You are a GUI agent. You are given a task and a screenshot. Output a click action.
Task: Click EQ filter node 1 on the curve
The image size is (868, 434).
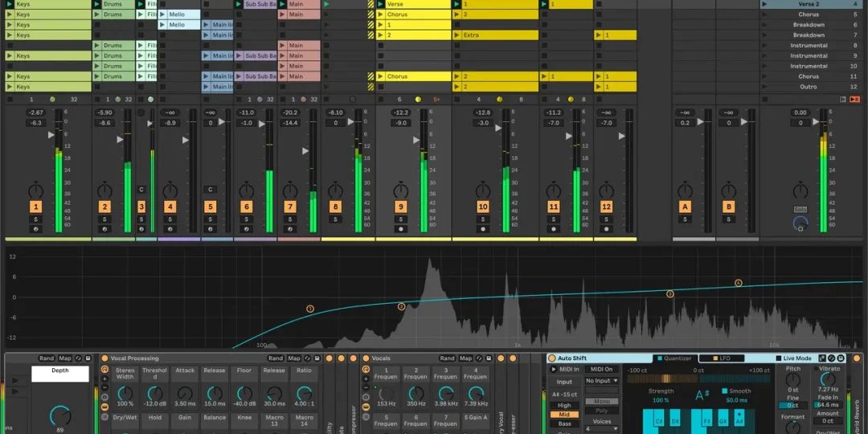tap(310, 309)
